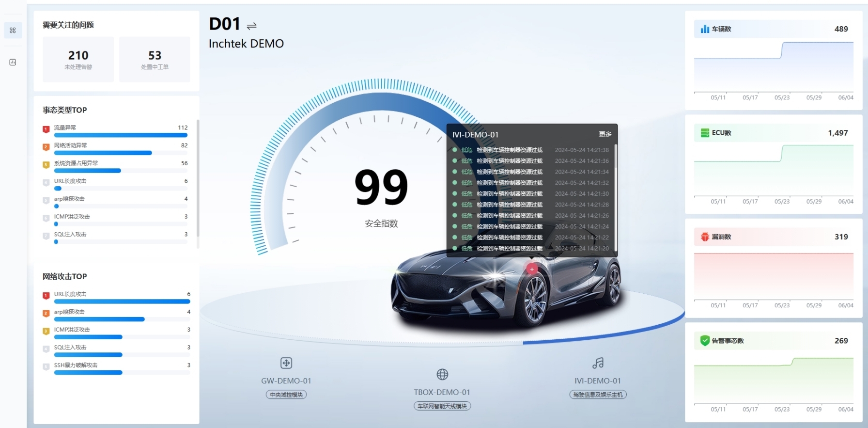Open the 210 未处理告警 card
The height and width of the screenshot is (428, 868).
(x=78, y=59)
